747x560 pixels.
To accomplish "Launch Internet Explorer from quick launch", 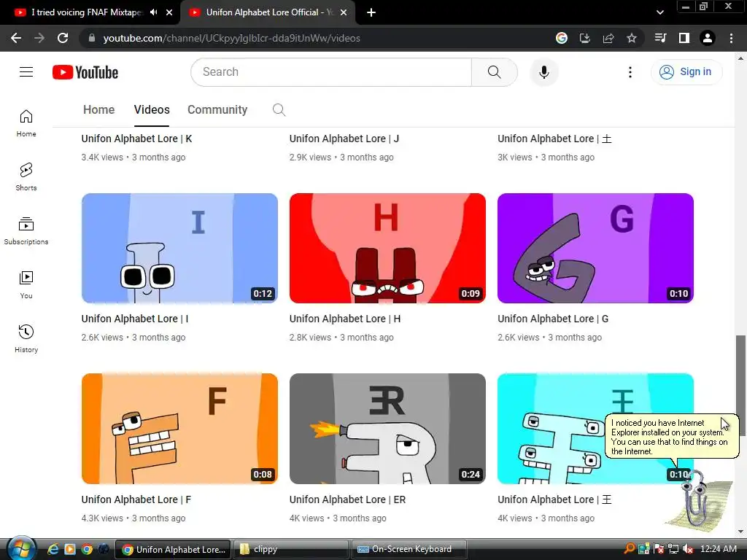I will (53, 549).
